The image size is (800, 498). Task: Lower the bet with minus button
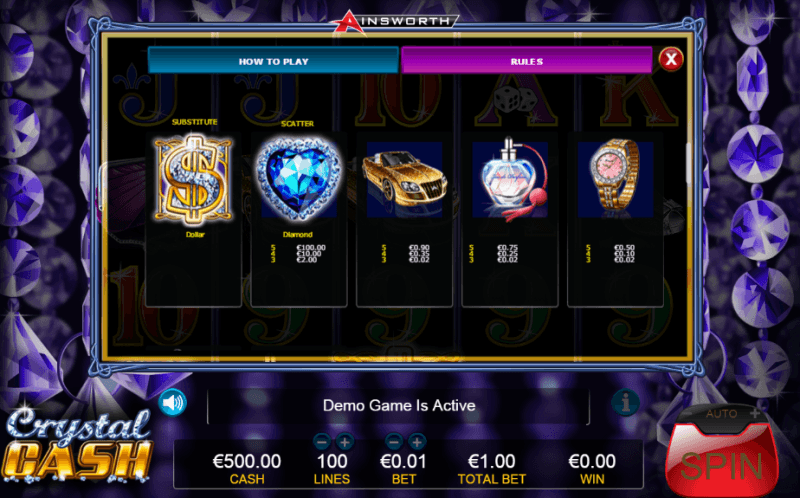coord(393,440)
